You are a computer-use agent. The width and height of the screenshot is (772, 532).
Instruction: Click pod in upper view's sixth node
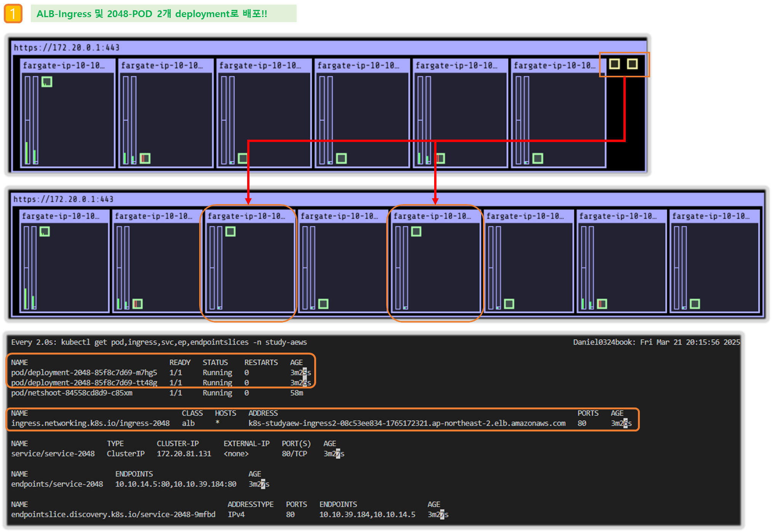tap(537, 158)
